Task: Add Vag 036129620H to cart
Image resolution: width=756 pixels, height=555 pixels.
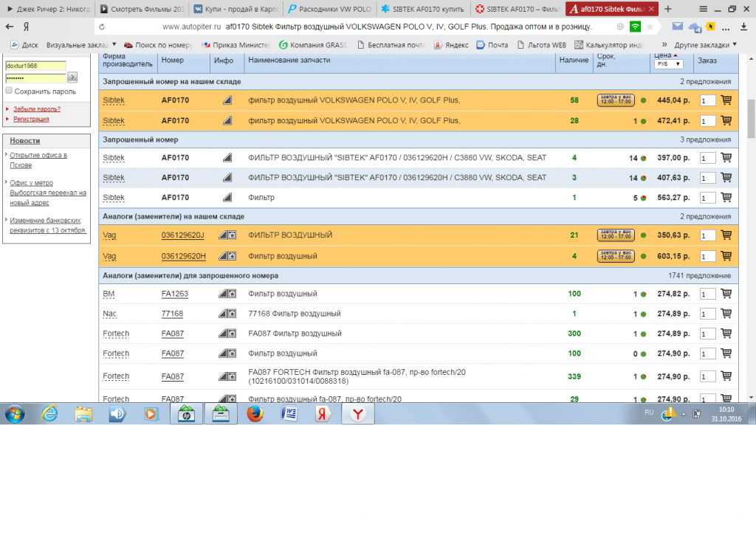Action: (x=726, y=256)
